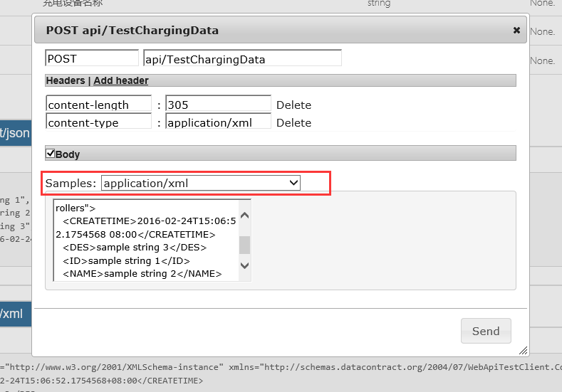Image resolution: width=562 pixels, height=392 pixels.
Task: Open the Samples application/xml dropdown
Action: click(x=201, y=183)
